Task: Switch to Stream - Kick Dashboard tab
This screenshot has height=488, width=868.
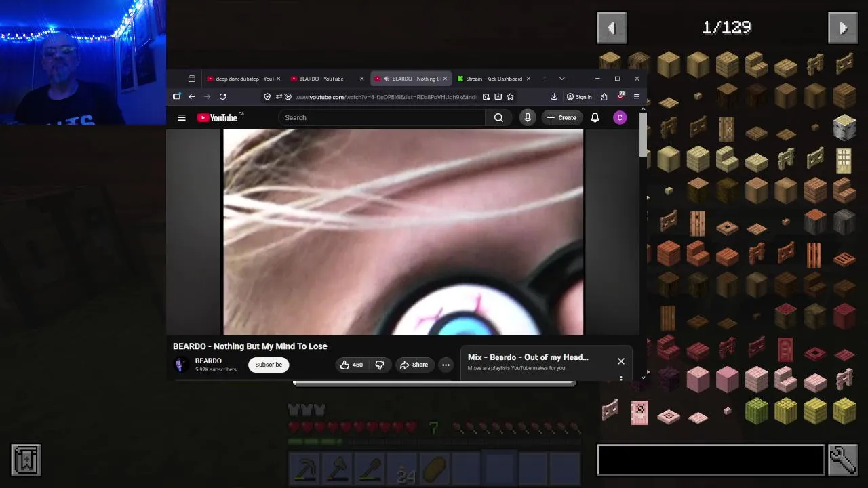Action: pyautogui.click(x=494, y=79)
